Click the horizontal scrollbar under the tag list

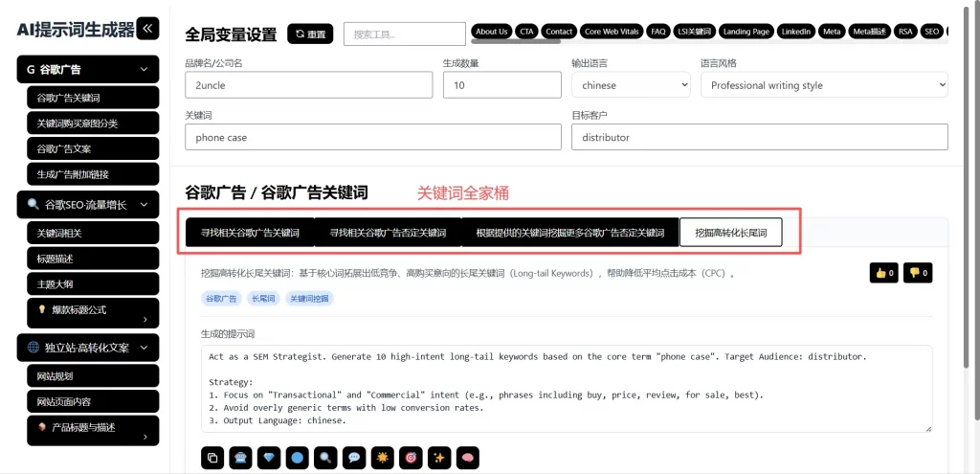pos(517,42)
